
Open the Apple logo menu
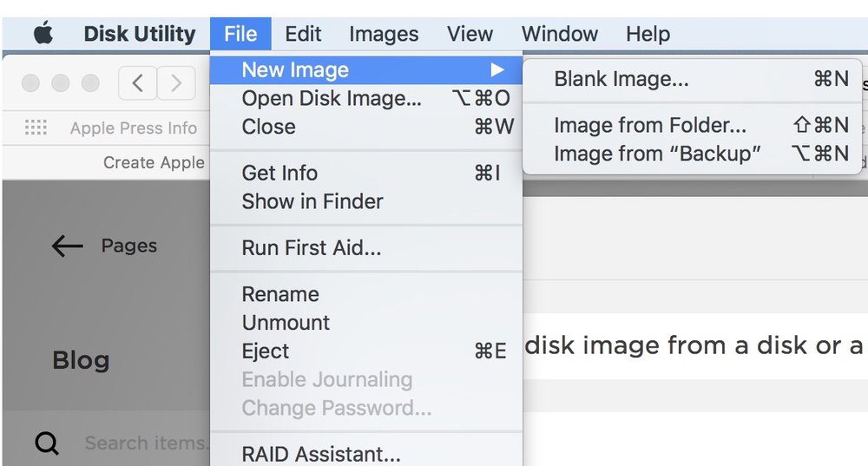pyautogui.click(x=43, y=34)
